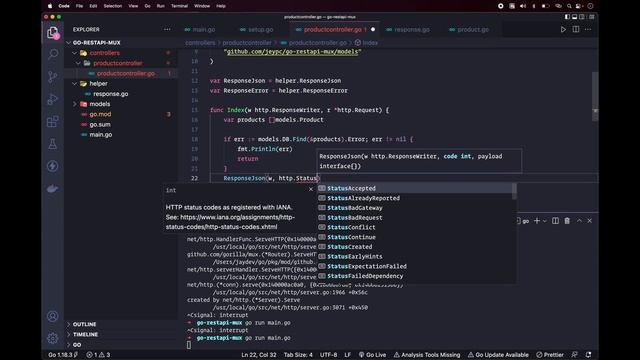Customize layout icon in title bar
Viewport: 640px width, 360px height.
coord(591,17)
